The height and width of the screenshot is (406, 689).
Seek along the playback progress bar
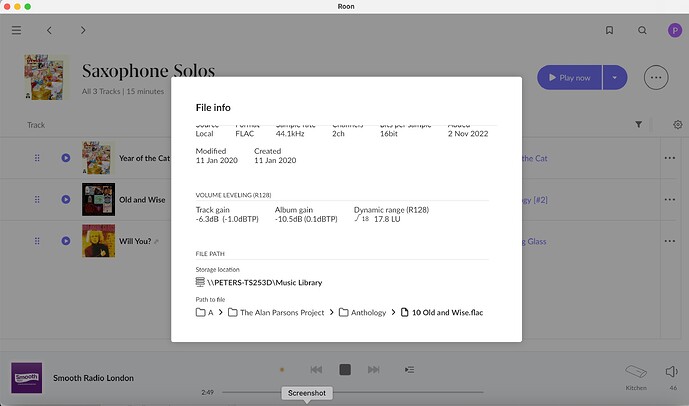352,392
